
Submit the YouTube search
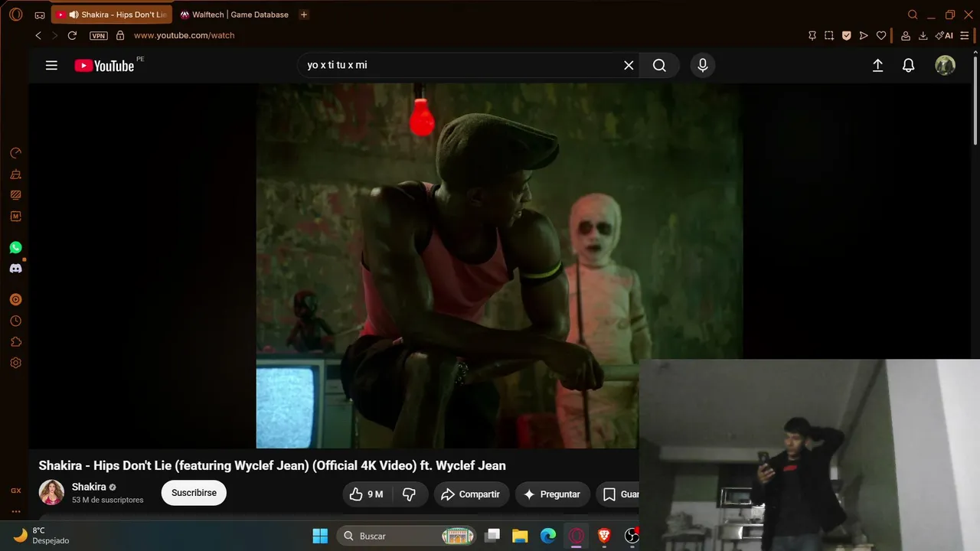(659, 66)
